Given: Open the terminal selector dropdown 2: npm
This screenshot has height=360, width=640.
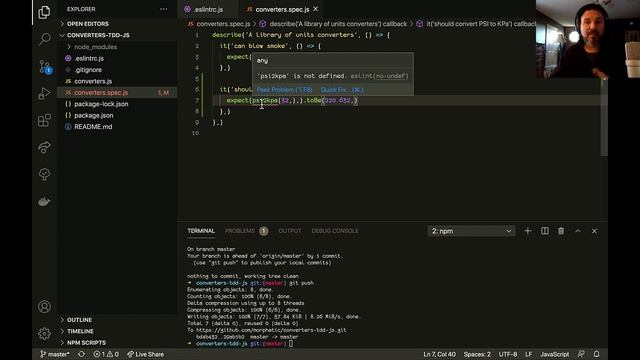Looking at the screenshot, I should [471, 231].
